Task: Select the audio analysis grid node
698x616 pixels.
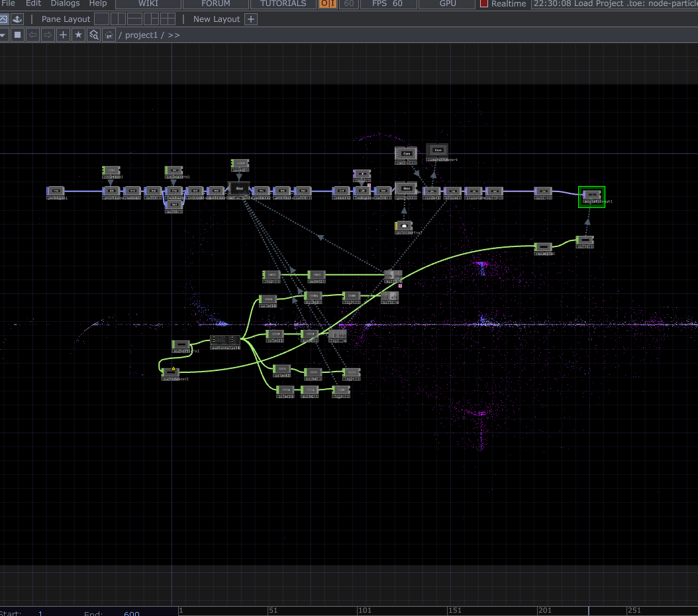Action: tap(225, 340)
